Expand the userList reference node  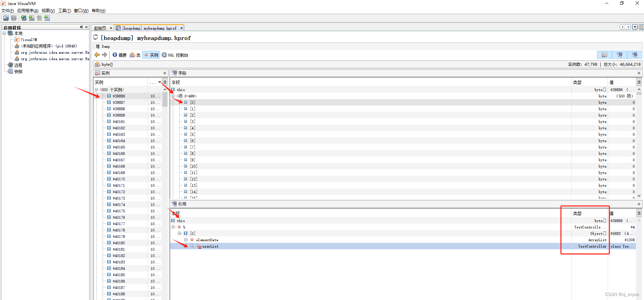[192, 246]
